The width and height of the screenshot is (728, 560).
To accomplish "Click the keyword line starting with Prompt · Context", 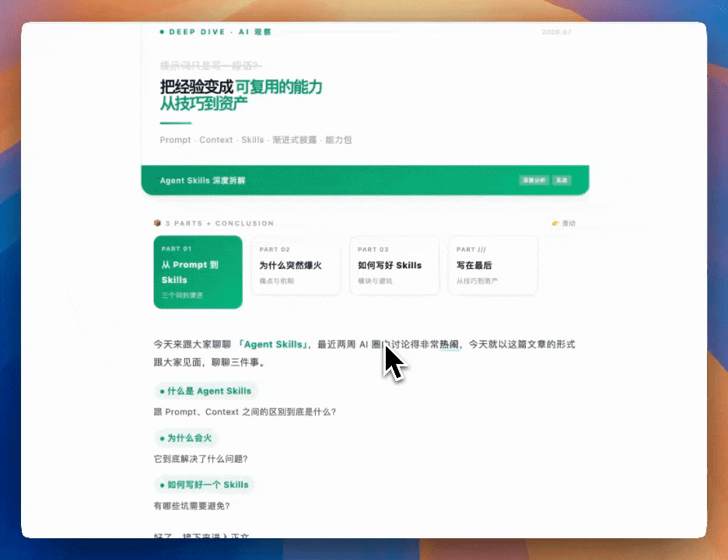I will point(256,140).
